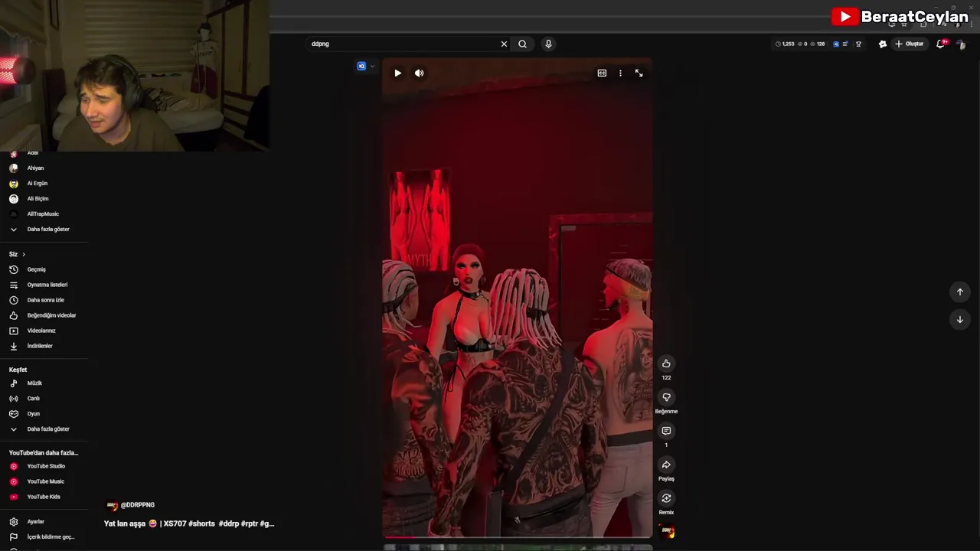The image size is (980, 551).
Task: Click the Downloads arrow icon
Action: coord(13,346)
